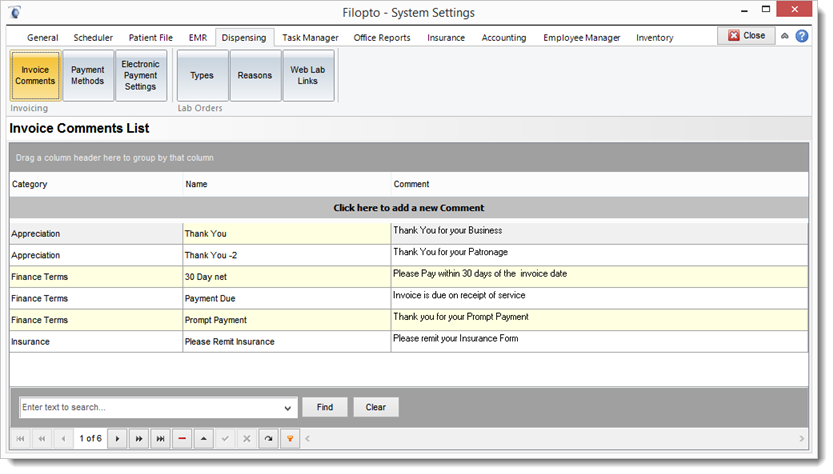833x474 pixels.
Task: Switch to the EMR tab
Action: click(198, 38)
